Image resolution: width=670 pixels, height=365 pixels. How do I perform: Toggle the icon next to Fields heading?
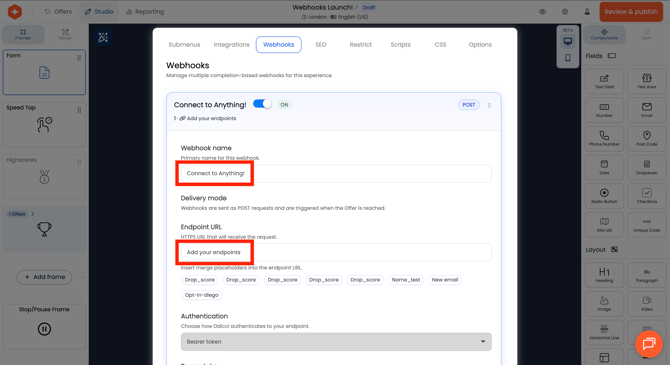coord(612,56)
